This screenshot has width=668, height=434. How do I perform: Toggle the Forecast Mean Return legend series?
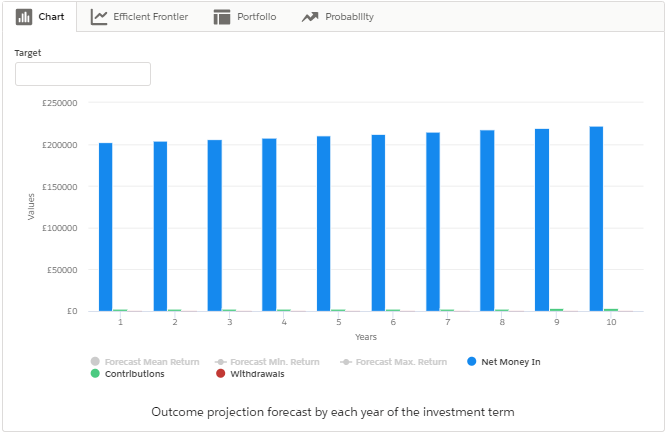(145, 362)
